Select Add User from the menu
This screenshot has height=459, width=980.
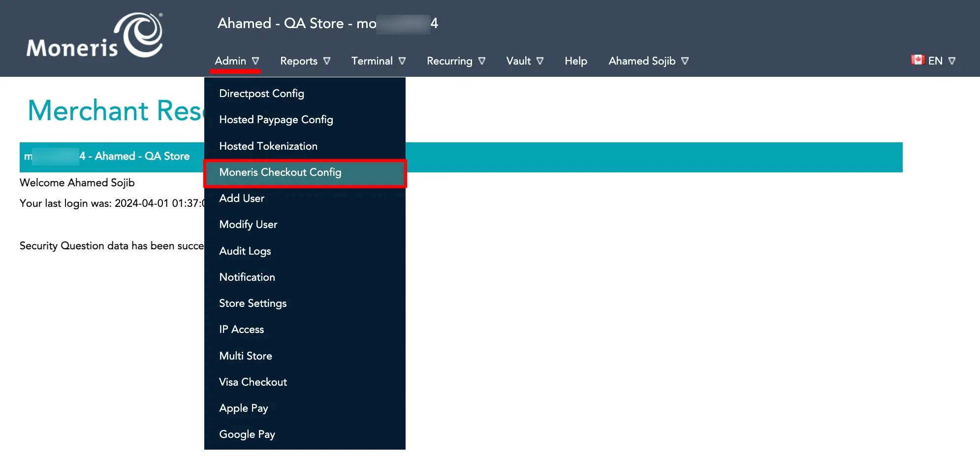pyautogui.click(x=242, y=198)
